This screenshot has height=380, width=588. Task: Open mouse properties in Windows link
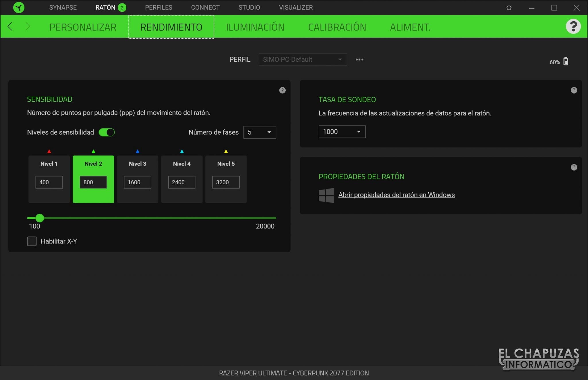pos(396,195)
